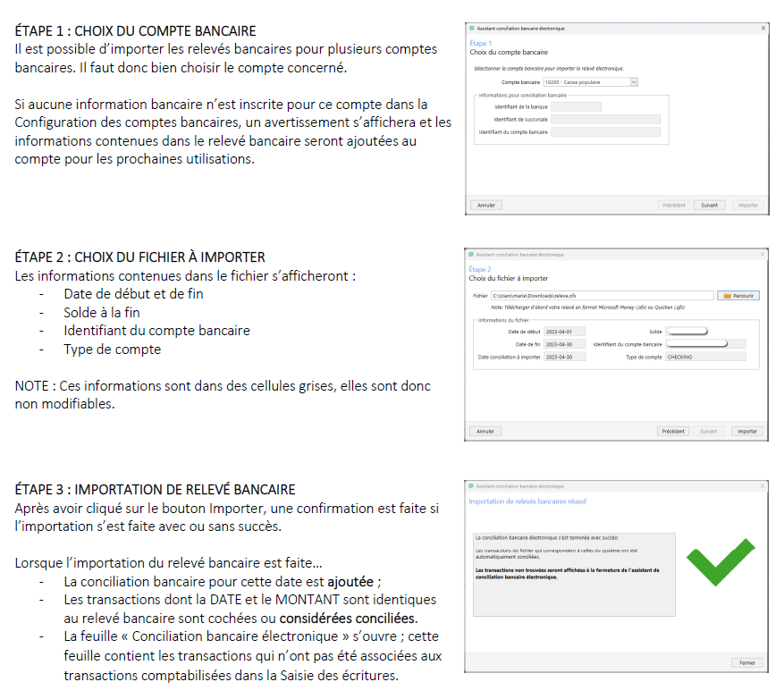The width and height of the screenshot is (784, 699).
Task: Click the Date conciliation à importer field
Action: click(x=564, y=357)
